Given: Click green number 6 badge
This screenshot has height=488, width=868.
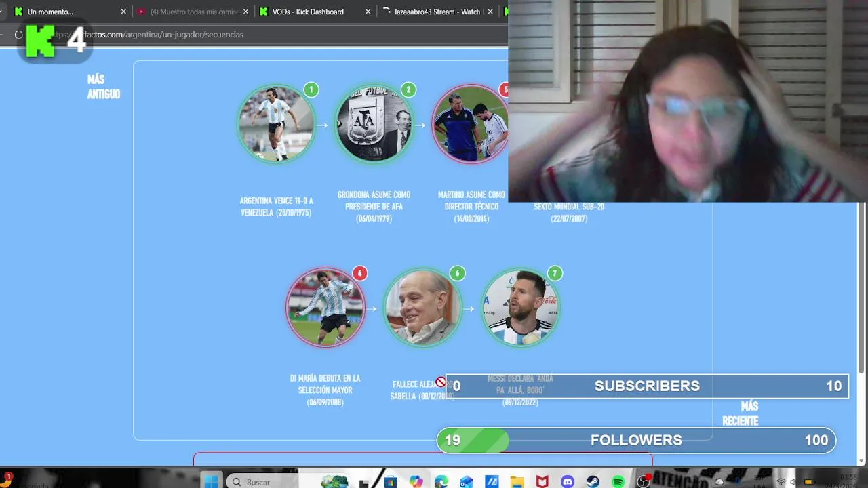Looking at the screenshot, I should coord(457,273).
